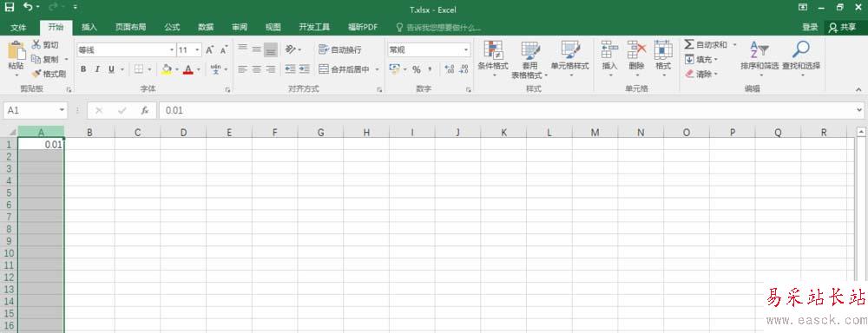Image resolution: width=868 pixels, height=333 pixels.
Task: Click the 登录 sign-in link
Action: (x=810, y=27)
